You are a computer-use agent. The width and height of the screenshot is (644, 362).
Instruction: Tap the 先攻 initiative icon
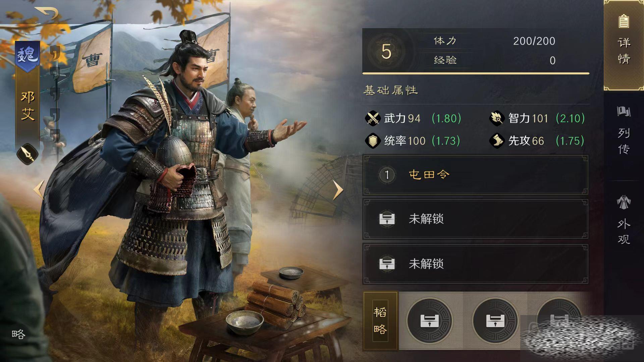(x=497, y=141)
